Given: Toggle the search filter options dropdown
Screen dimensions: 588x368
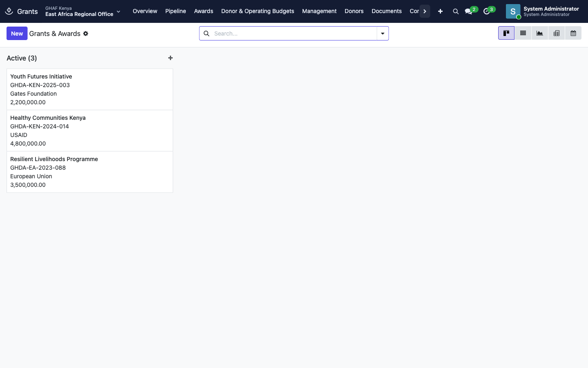Looking at the screenshot, I should click(383, 34).
